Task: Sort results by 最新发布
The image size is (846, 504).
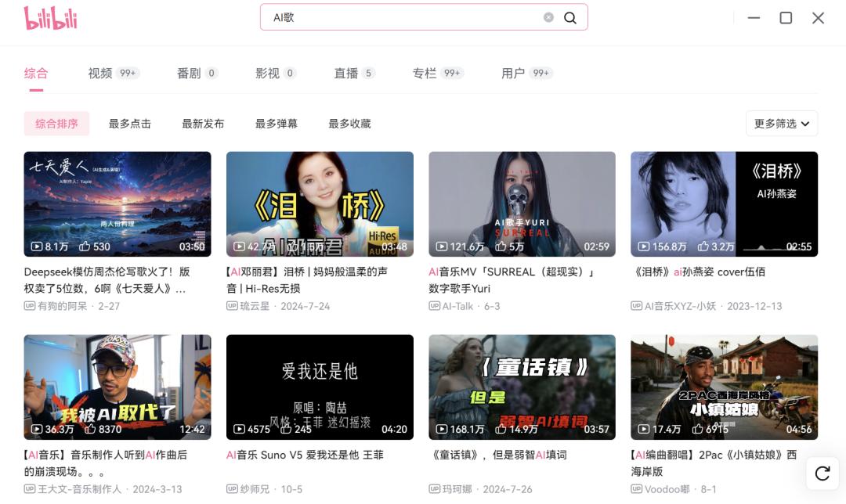Action: [x=203, y=124]
